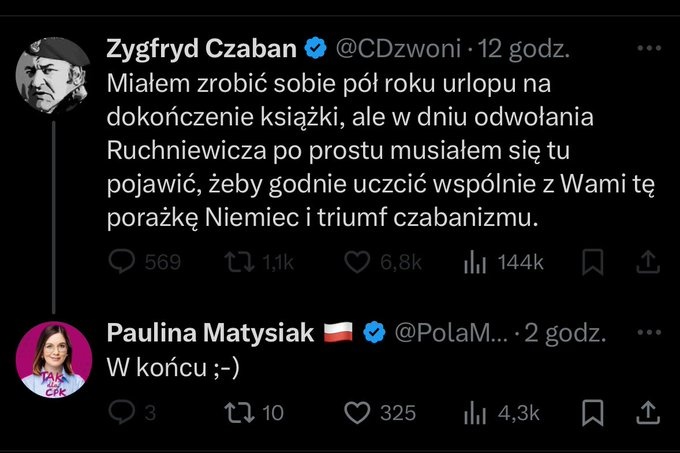Reply to Paulina Matysiak's tweet
This screenshot has width=680, height=453.
coord(121,412)
